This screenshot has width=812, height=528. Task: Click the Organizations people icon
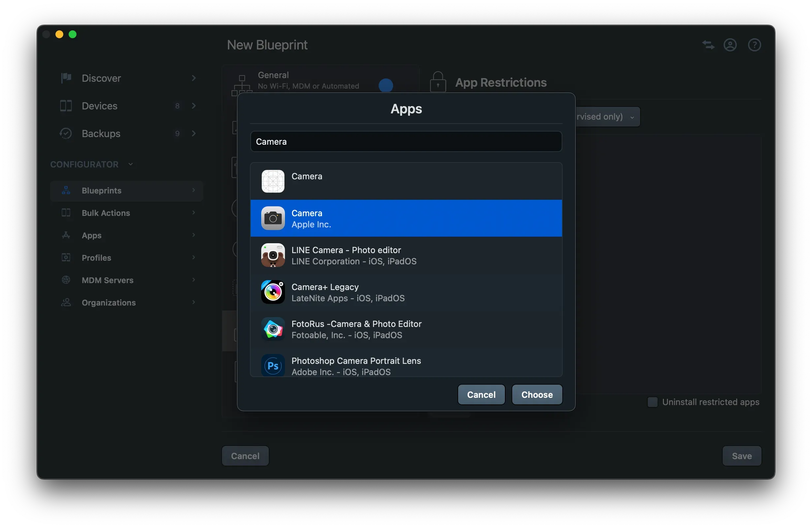[66, 302]
